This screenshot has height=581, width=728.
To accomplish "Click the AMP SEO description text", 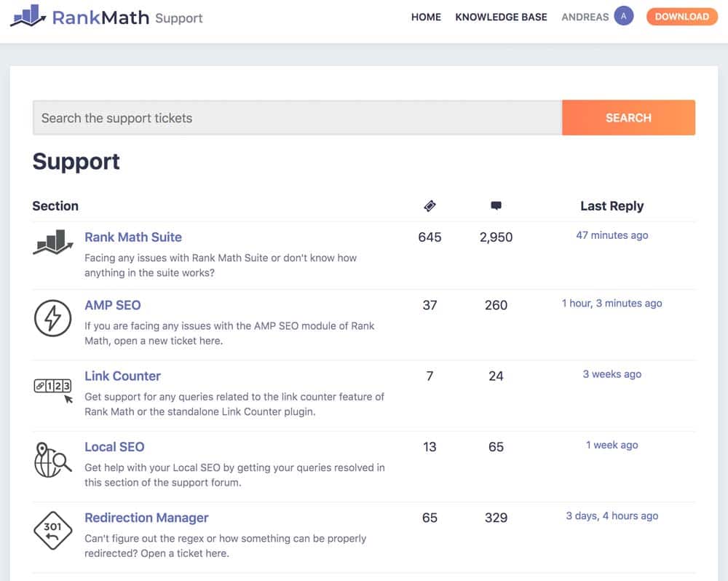I will click(x=229, y=333).
